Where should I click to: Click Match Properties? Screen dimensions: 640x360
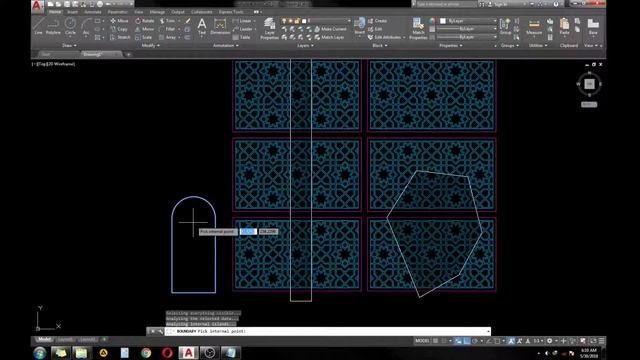point(418,29)
